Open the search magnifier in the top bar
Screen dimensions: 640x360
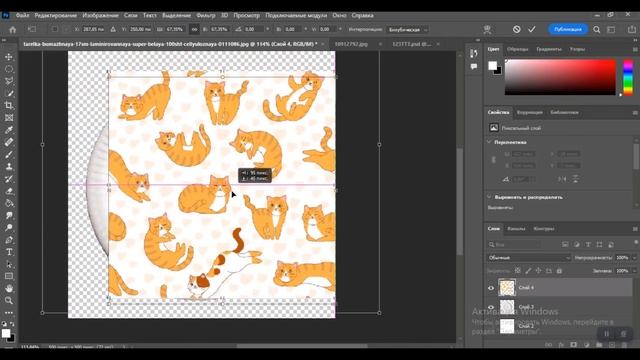click(x=597, y=29)
